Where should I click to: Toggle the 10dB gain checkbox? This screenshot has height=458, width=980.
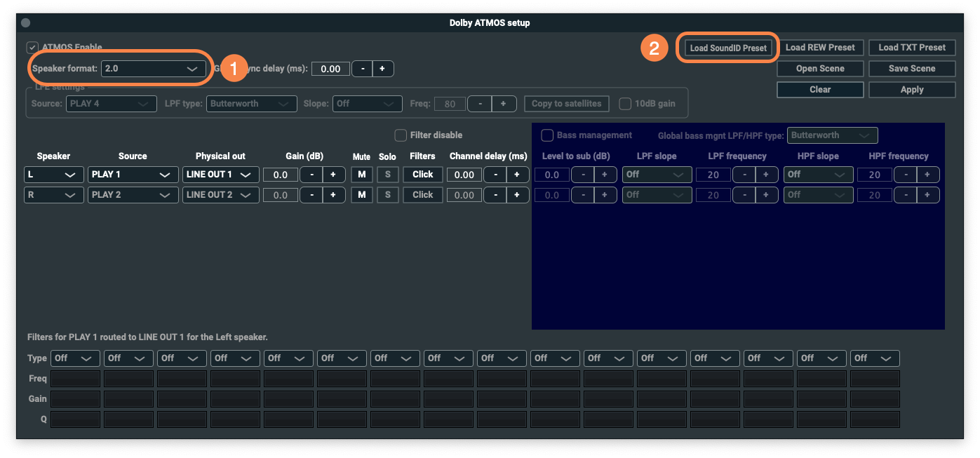pos(625,104)
